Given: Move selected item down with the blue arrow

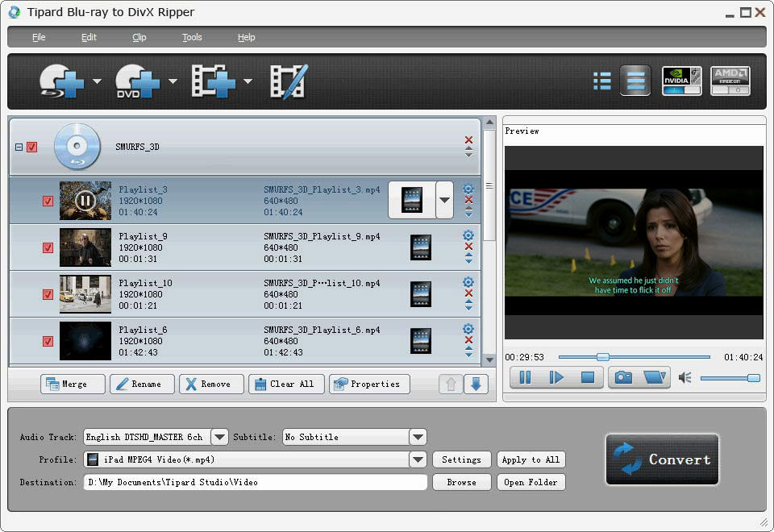Looking at the screenshot, I should [476, 384].
